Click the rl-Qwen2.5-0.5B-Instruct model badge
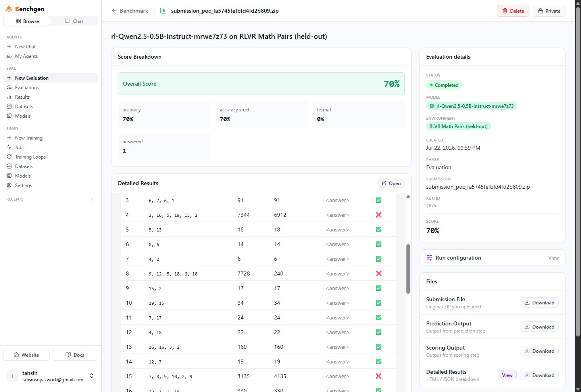581x392 pixels. coord(471,106)
